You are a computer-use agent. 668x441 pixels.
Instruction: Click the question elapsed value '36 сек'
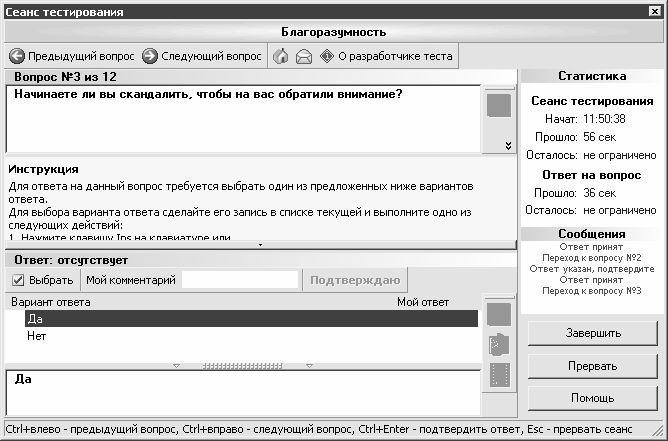[x=599, y=193]
